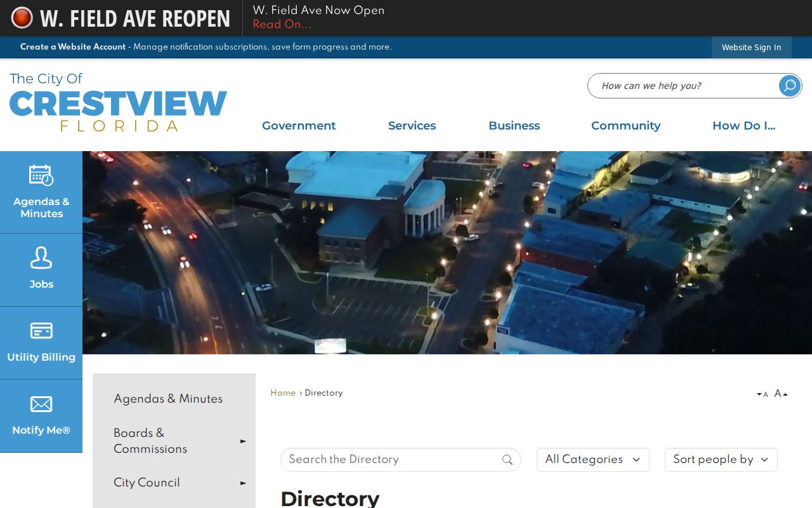
Task: Open Boards & Commissions side navigation link
Action: (150, 441)
